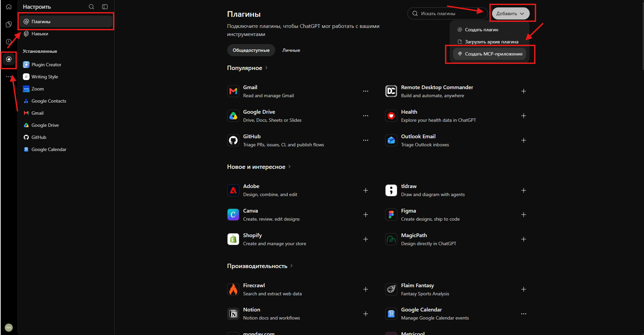Click plus icon next to tldraw
The width and height of the screenshot is (644, 335).
[x=523, y=190]
